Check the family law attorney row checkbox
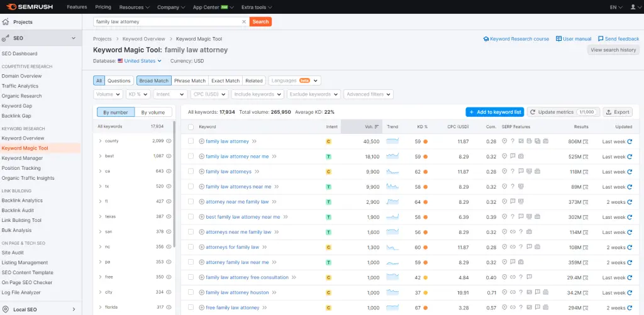 point(191,141)
